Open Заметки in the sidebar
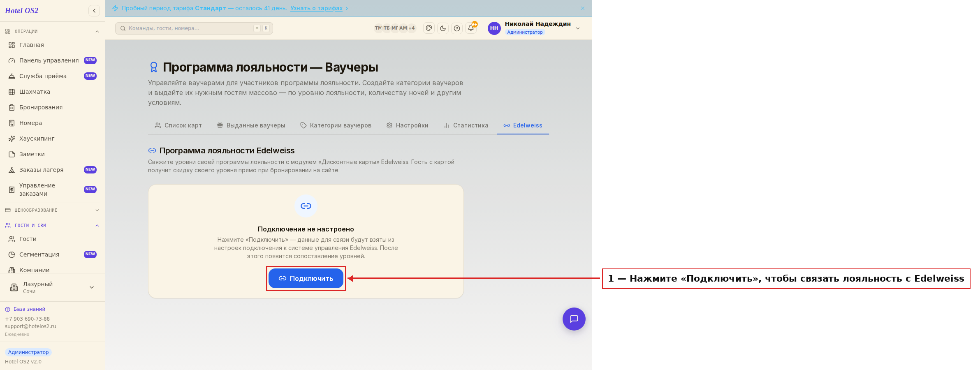Image resolution: width=980 pixels, height=370 pixels. point(52,154)
